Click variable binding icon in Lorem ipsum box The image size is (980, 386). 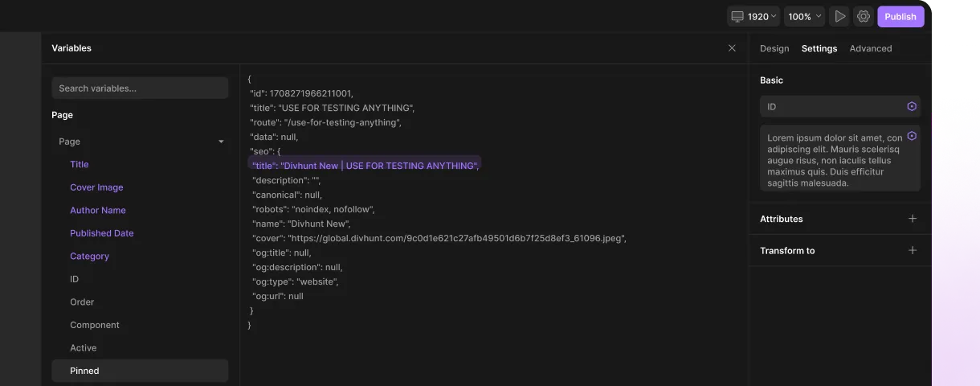[x=912, y=136]
